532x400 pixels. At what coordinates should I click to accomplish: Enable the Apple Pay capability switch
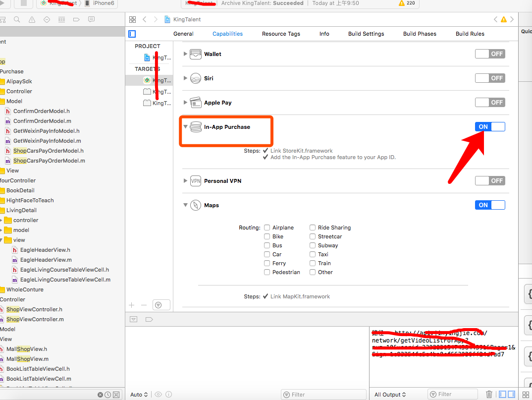tap(490, 102)
